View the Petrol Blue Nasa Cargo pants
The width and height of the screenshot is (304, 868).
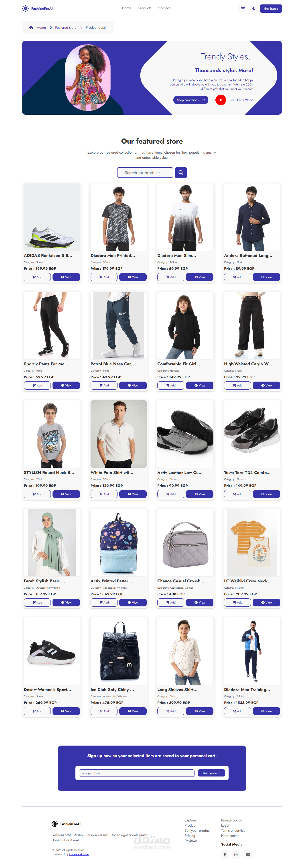(x=133, y=386)
